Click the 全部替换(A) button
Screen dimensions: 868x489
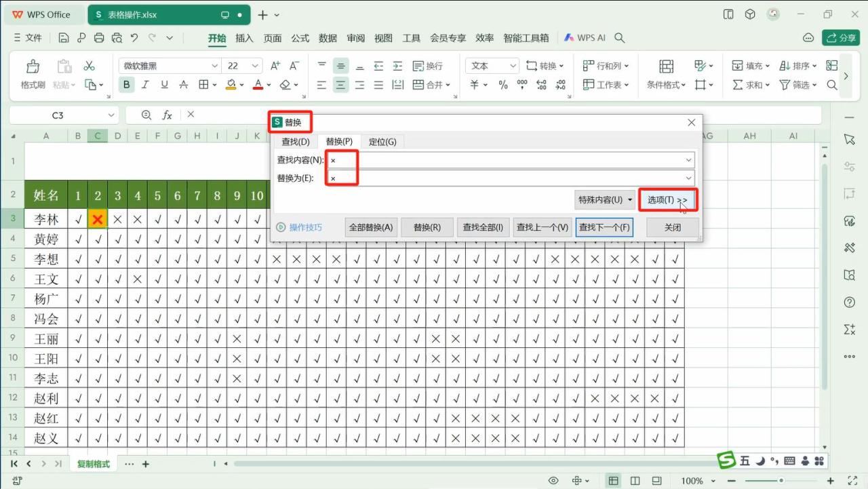371,227
